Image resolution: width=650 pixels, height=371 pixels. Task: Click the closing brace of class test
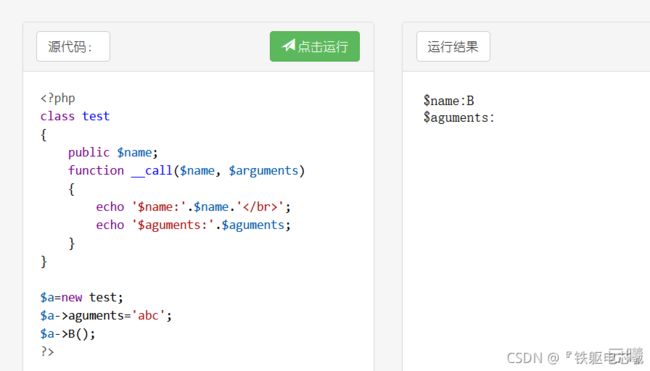tap(44, 262)
